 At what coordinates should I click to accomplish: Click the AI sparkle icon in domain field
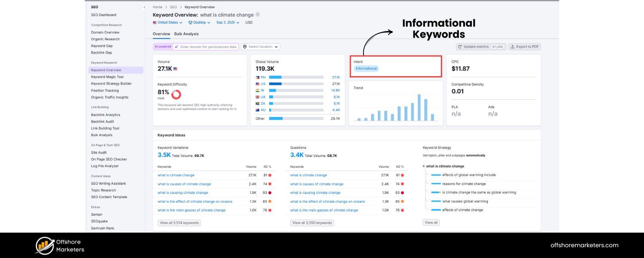coord(176,47)
